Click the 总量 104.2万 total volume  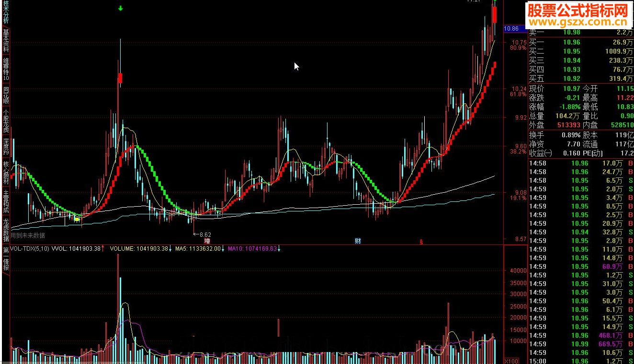pyautogui.click(x=567, y=116)
